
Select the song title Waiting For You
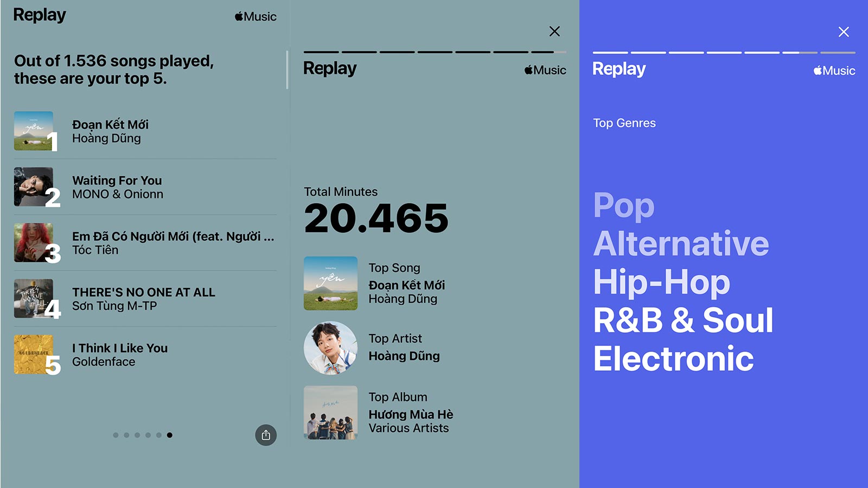(117, 180)
